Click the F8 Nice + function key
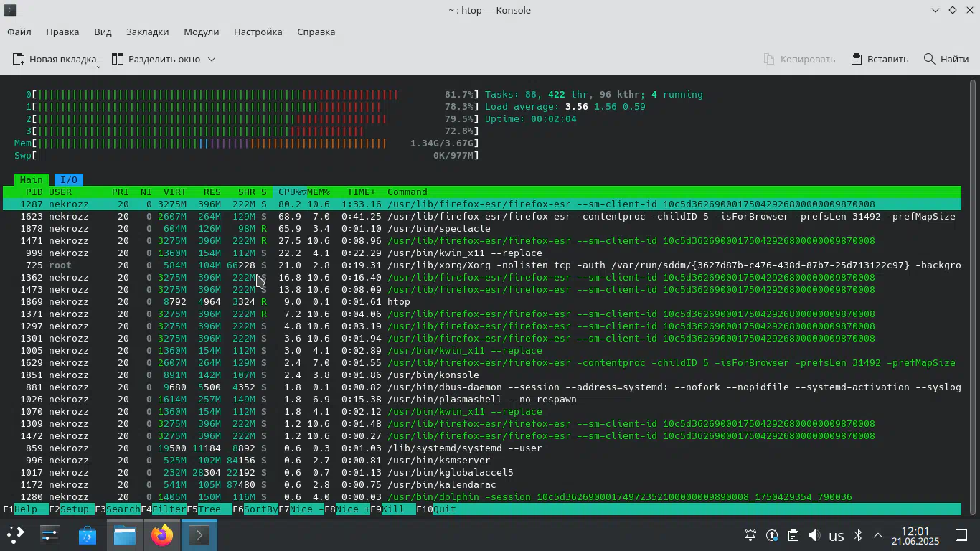Image resolution: width=980 pixels, height=551 pixels. pyautogui.click(x=347, y=509)
